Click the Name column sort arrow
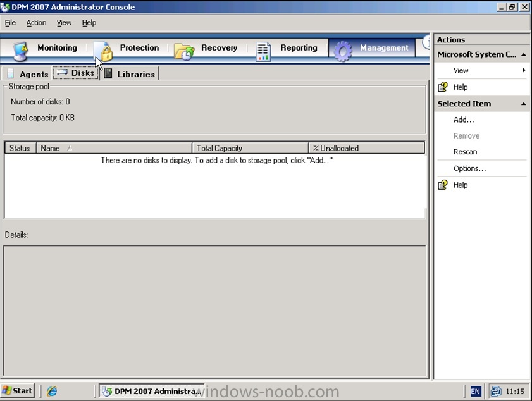 point(70,148)
